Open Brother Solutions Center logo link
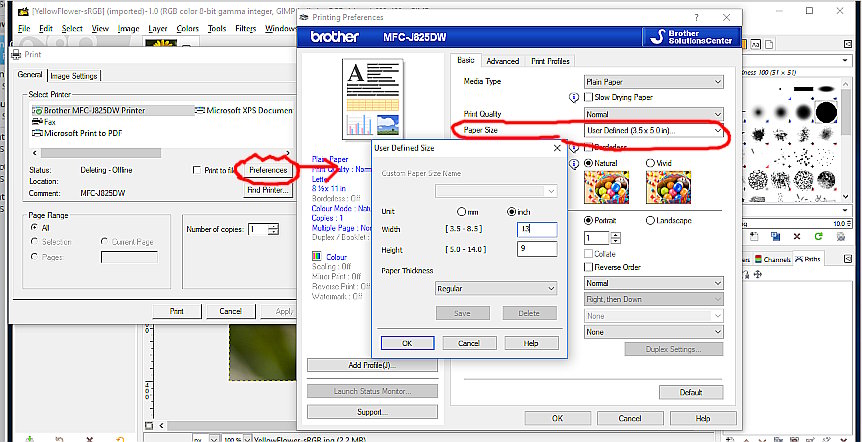The width and height of the screenshot is (862, 442). 692,37
